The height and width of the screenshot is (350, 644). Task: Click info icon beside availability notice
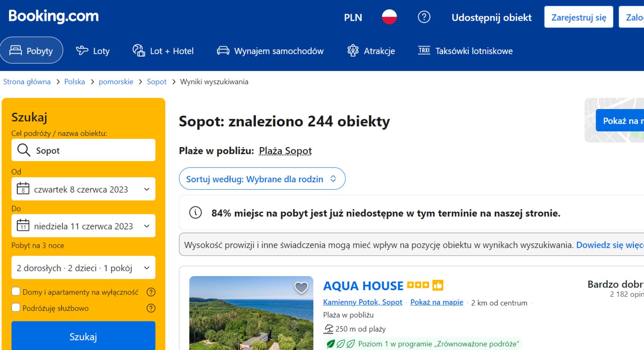(195, 213)
